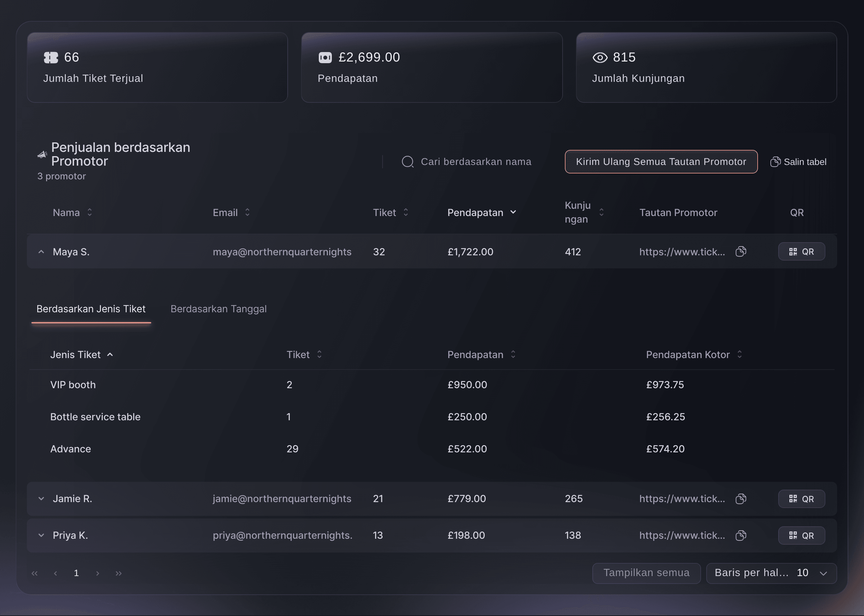The image size is (864, 616).
Task: Click Salin tabel copy icon
Action: pyautogui.click(x=775, y=162)
